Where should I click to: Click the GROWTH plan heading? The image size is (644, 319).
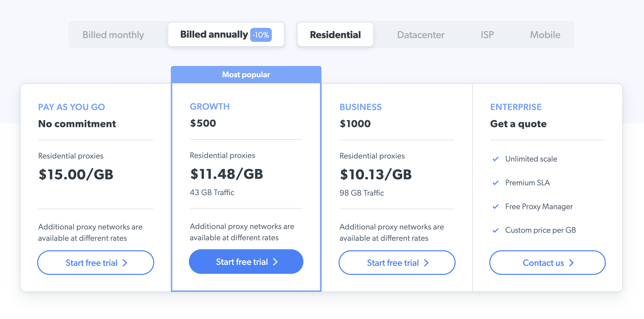(x=210, y=107)
